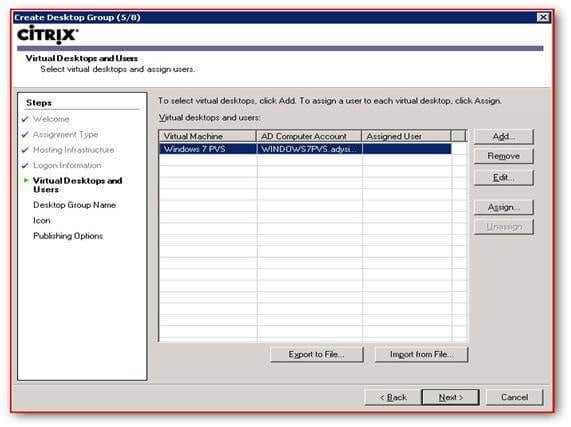Click the green arrow current-step marker
This screenshot has height=427, width=571.
tap(26, 180)
